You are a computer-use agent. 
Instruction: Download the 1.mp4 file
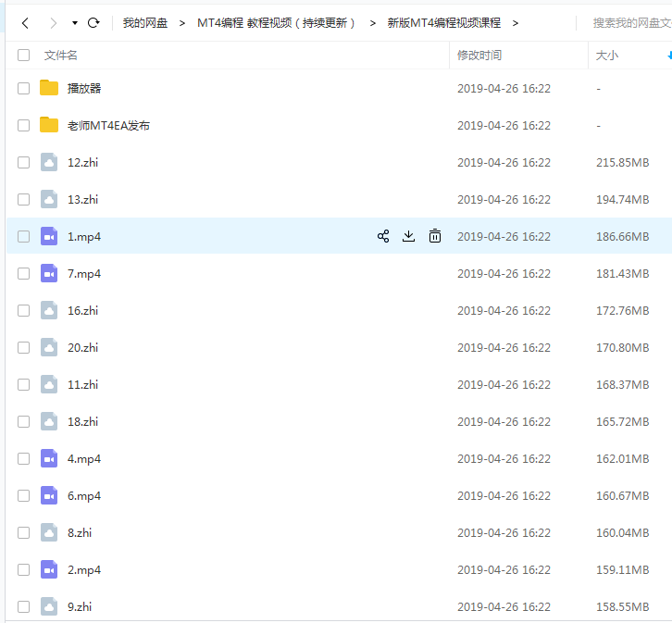pyautogui.click(x=409, y=236)
